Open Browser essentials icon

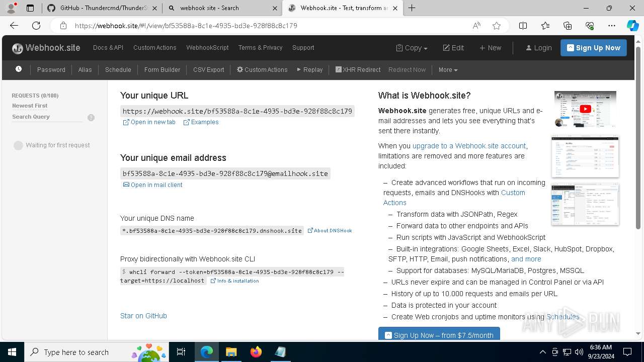pyautogui.click(x=590, y=26)
